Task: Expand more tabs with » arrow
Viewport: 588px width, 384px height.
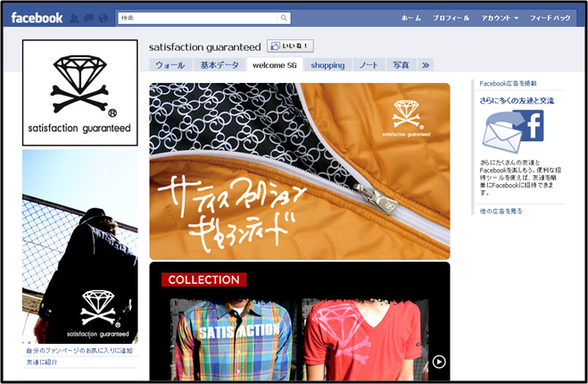Action: pyautogui.click(x=426, y=65)
